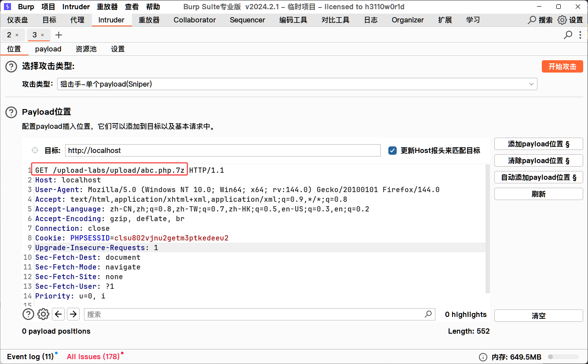Click the memory usage progress bar
Screen dimensions: 588x364
563,357
